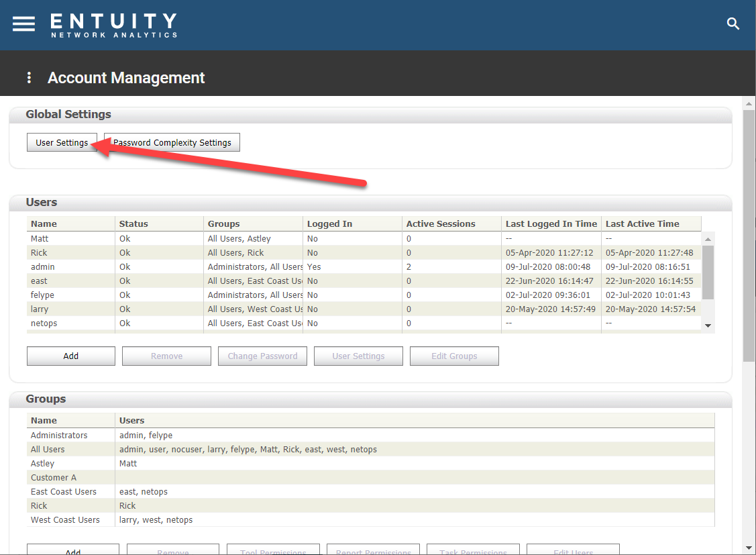Image resolution: width=756 pixels, height=555 pixels.
Task: Sort by Last Logged In Time header
Action: pos(551,223)
